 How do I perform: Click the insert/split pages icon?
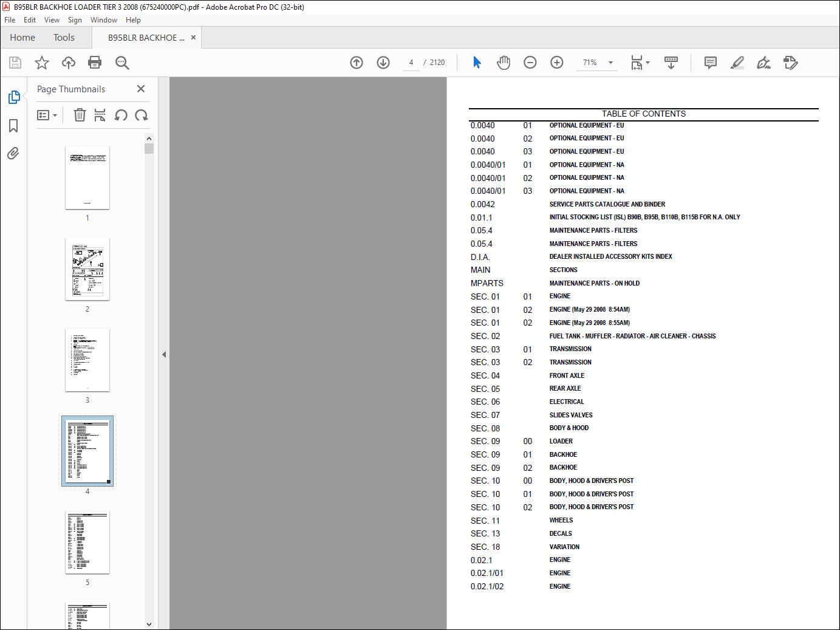100,115
